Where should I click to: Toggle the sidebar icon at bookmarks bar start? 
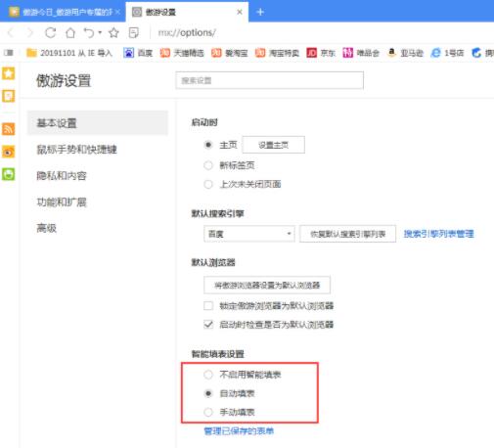click(9, 53)
